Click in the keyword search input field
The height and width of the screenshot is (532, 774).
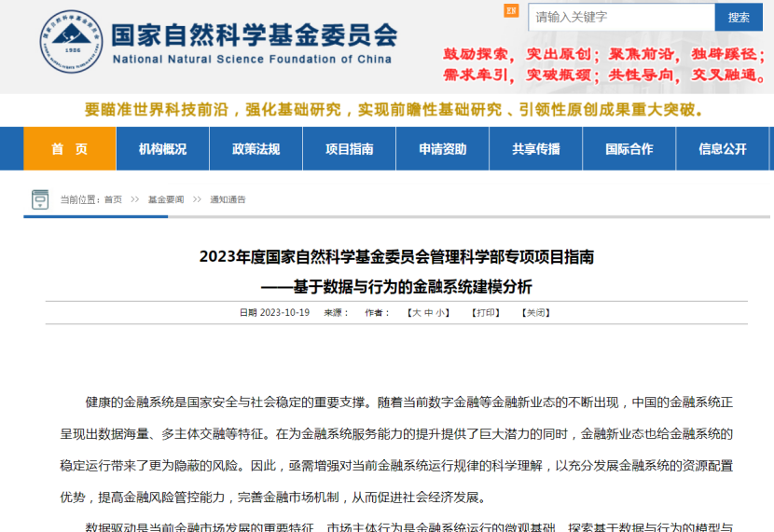click(620, 17)
